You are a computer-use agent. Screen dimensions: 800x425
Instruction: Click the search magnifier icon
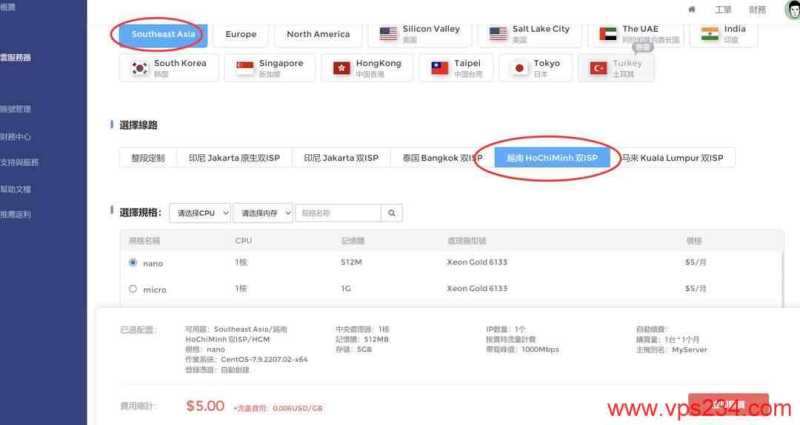(393, 213)
